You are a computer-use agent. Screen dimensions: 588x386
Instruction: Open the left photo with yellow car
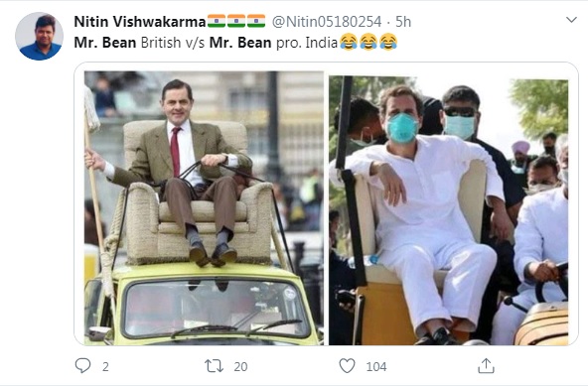pos(204,208)
